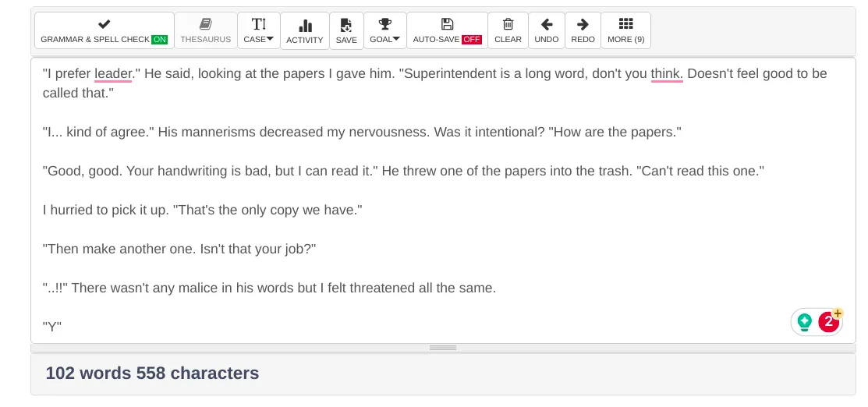Viewport: 868px width, 407px height.
Task: Open the Thesaurus book icon
Action: point(206,24)
